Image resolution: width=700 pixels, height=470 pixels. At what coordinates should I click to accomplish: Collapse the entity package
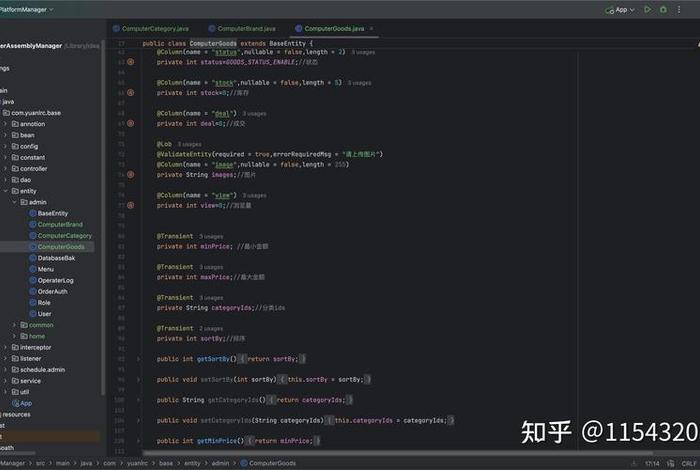pyautogui.click(x=5, y=191)
